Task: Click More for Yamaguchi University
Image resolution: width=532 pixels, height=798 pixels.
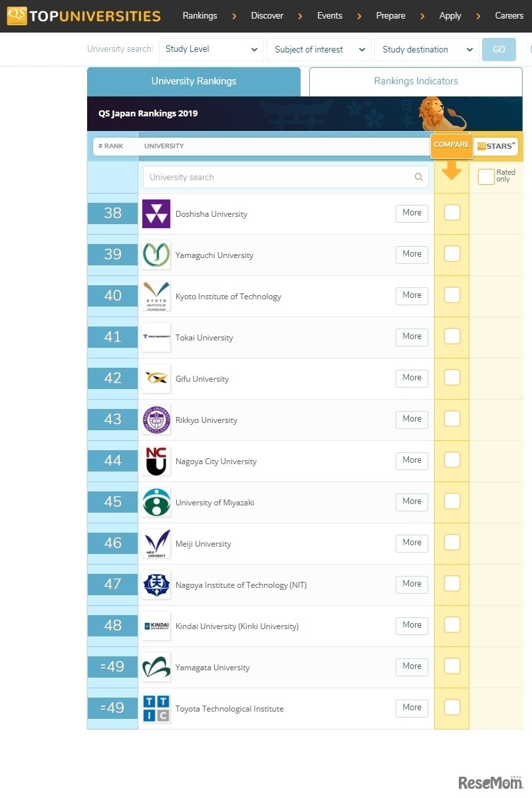Action: (412, 254)
